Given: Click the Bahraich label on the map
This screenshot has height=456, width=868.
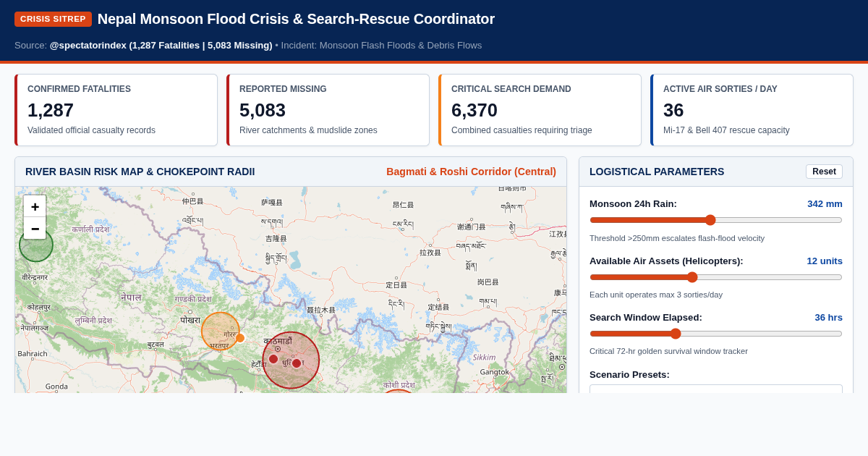Looking at the screenshot, I should tap(33, 354).
